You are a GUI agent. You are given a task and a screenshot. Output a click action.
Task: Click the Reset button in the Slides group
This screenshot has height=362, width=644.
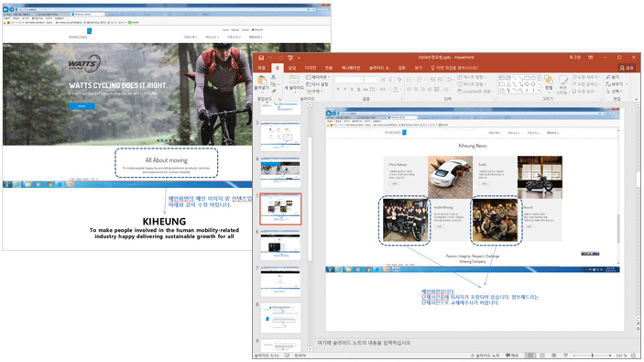pos(318,84)
